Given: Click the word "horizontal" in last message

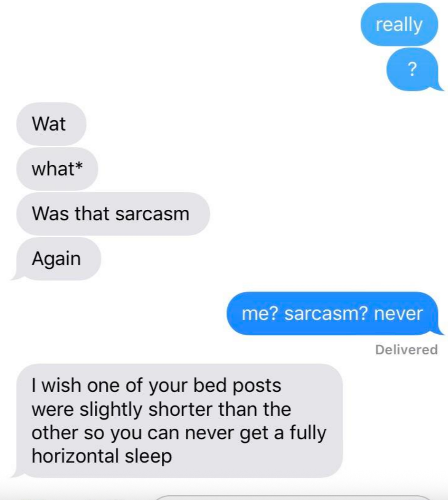Looking at the screenshot, I should [x=75, y=456].
